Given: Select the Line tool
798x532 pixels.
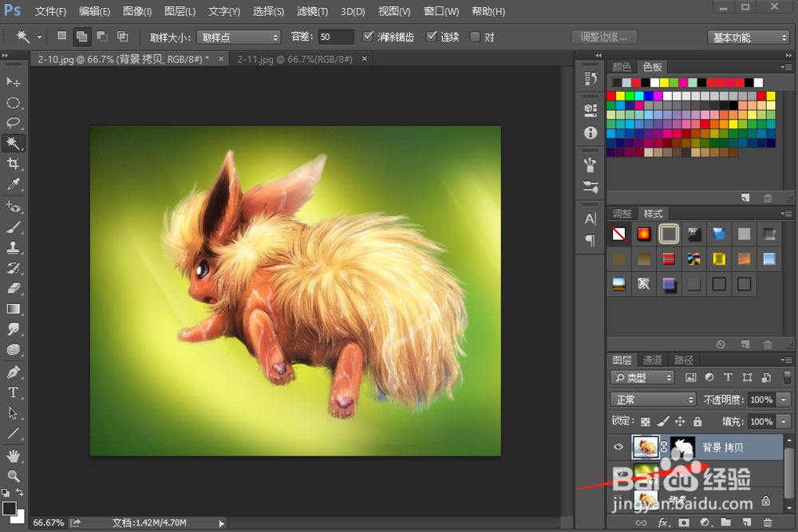Looking at the screenshot, I should 14,433.
